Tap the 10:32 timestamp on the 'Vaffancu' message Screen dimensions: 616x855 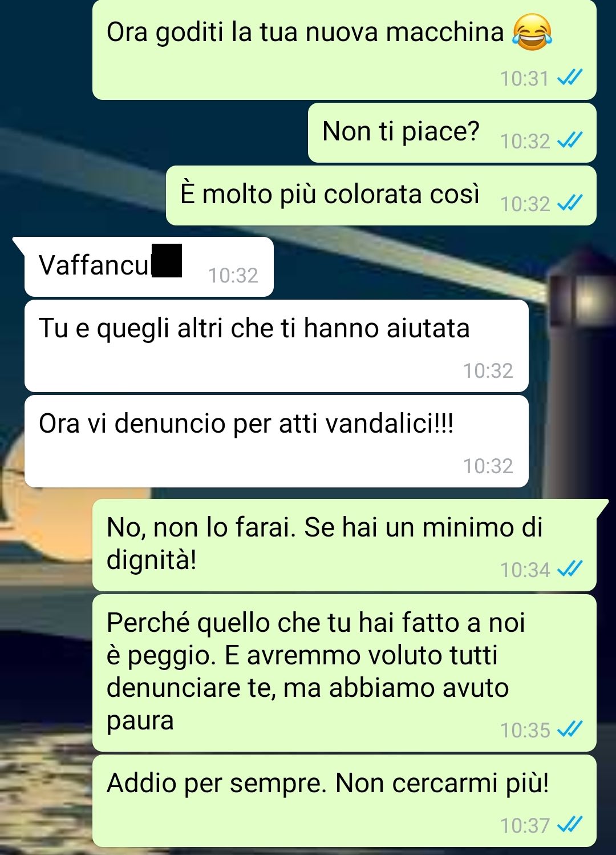click(233, 276)
